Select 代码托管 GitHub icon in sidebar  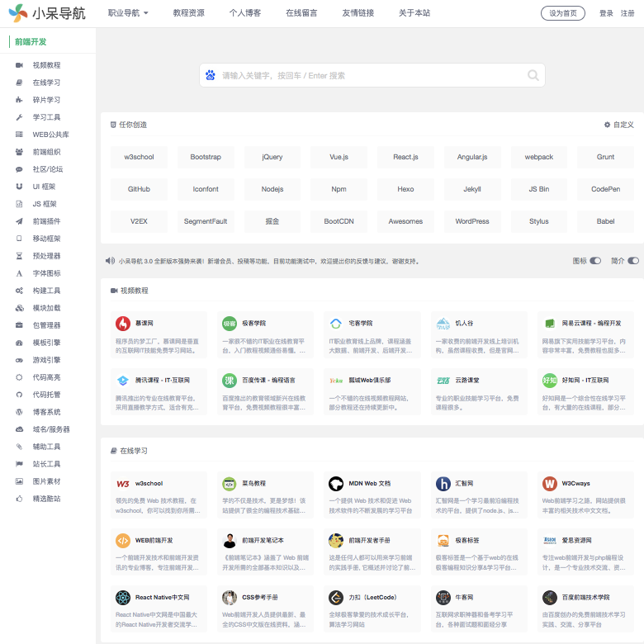[x=19, y=395]
